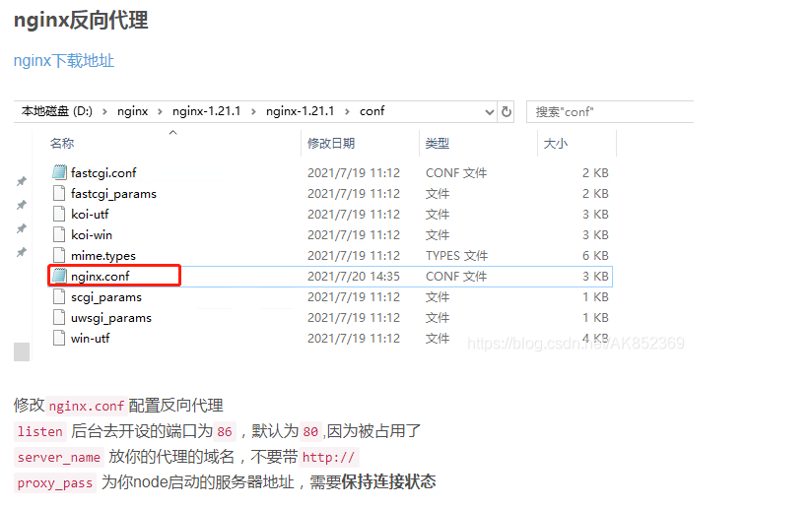The width and height of the screenshot is (812, 508).
Task: Click the pin icon beside the mime.types row
Action: pyautogui.click(x=22, y=252)
